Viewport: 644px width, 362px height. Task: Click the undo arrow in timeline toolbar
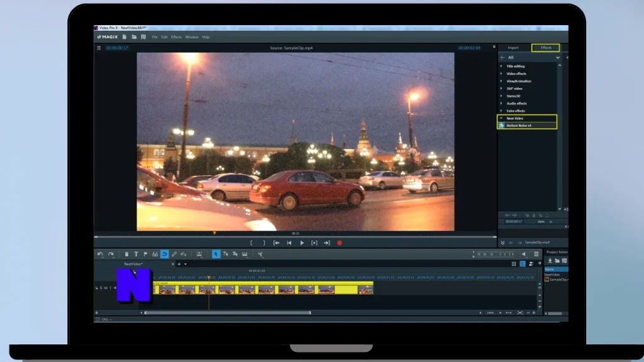tap(100, 255)
